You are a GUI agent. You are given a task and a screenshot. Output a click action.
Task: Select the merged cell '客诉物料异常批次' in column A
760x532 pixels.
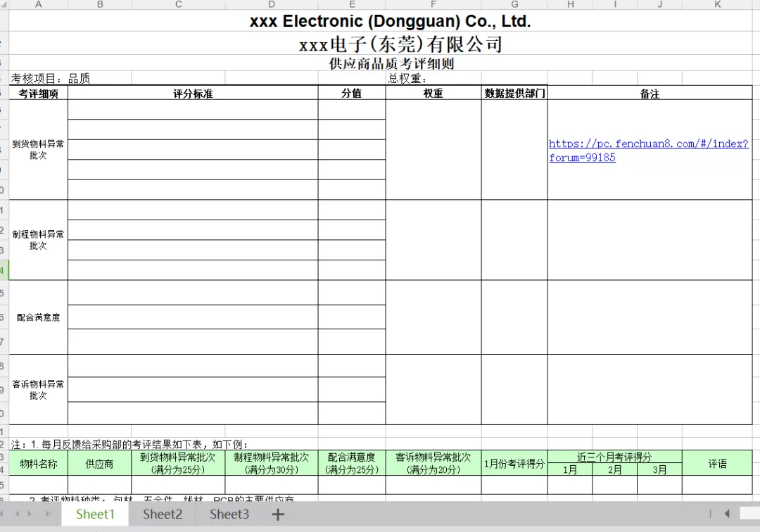click(x=38, y=390)
